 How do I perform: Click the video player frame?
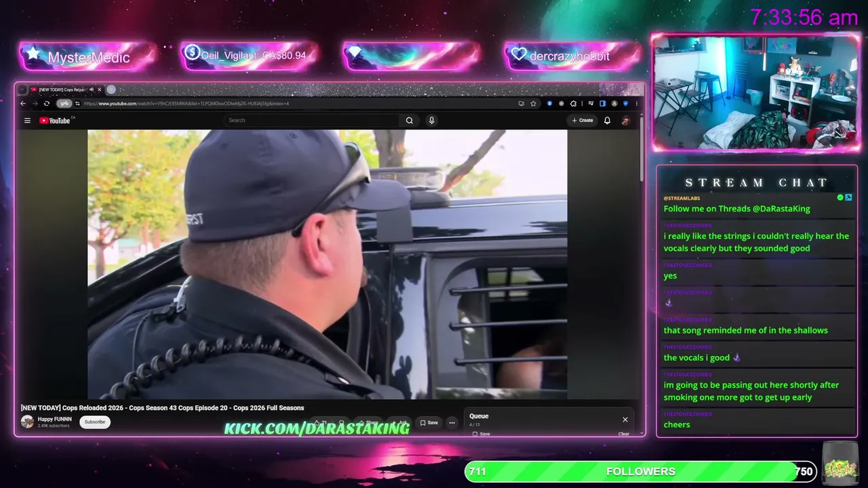(328, 264)
